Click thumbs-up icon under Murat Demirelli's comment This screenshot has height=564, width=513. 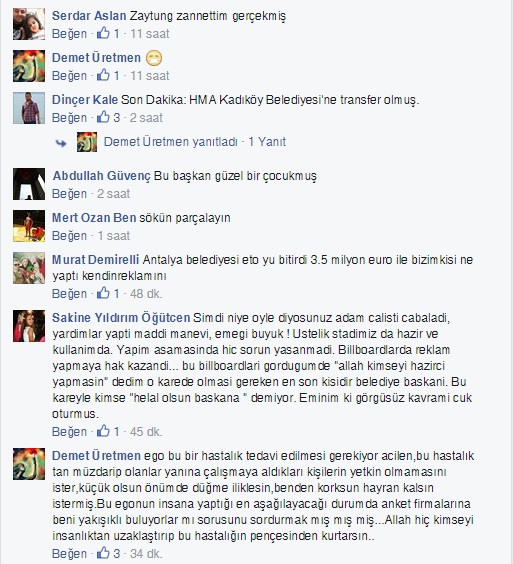[103, 293]
